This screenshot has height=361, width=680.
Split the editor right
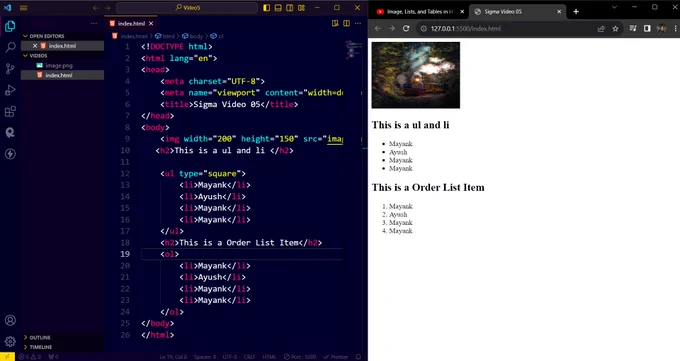click(347, 23)
